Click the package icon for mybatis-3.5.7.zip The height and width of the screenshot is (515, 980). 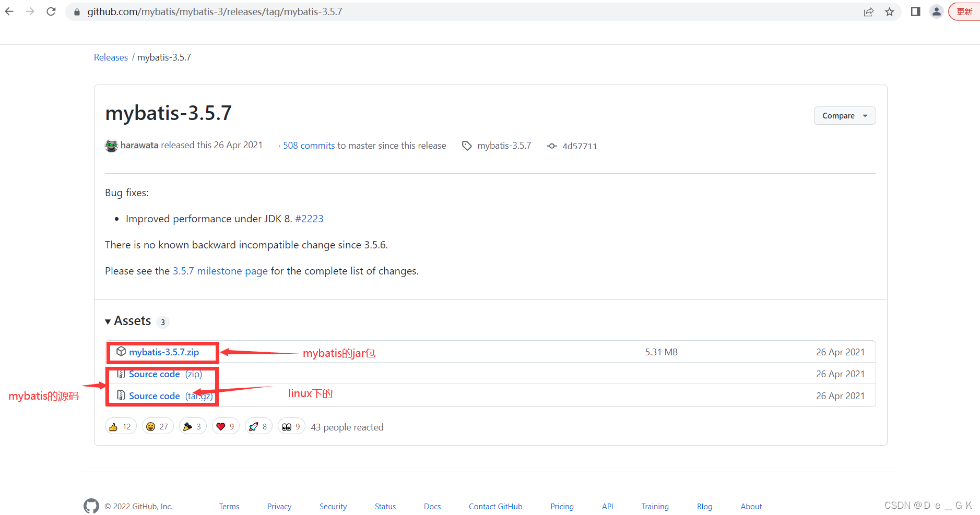coord(121,352)
